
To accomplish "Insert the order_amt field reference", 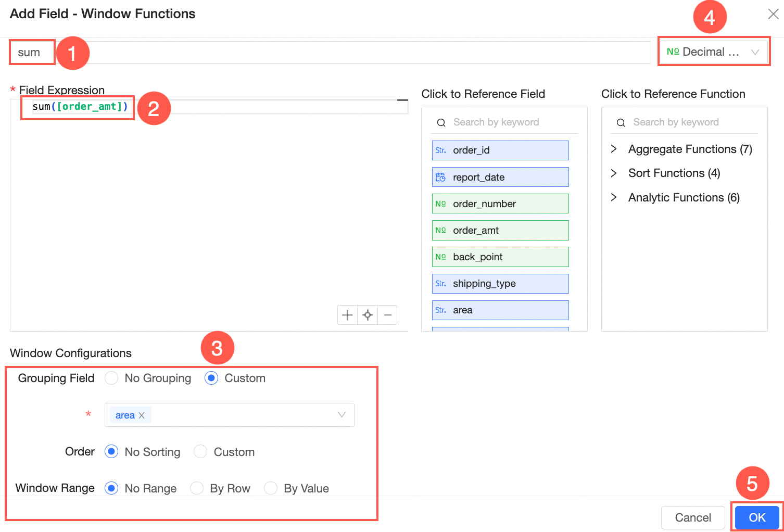I will pos(500,230).
